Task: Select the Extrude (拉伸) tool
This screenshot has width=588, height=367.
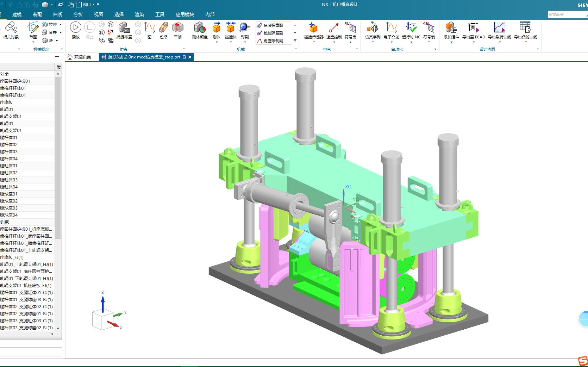Action: tap(50, 24)
